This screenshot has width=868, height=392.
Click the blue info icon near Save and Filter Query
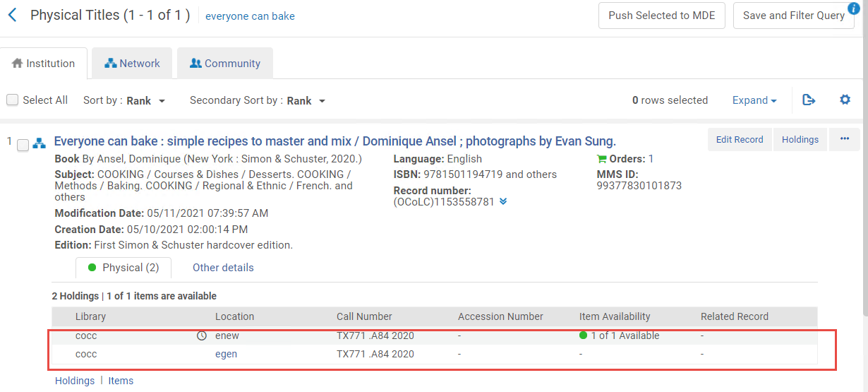pyautogui.click(x=852, y=8)
